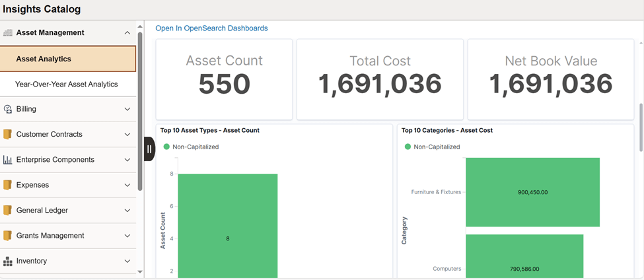The height and width of the screenshot is (280, 644).
Task: Click the sidebar scroll down arrow
Action: 139,272
